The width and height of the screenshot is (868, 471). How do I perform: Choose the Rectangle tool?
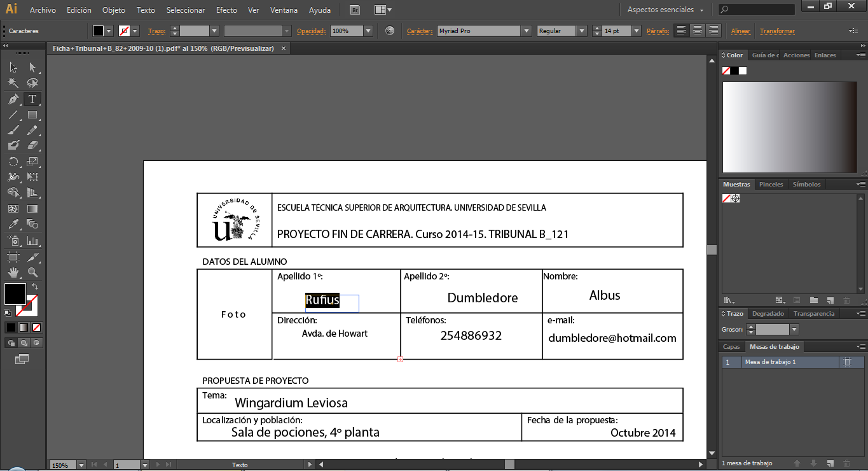[33, 115]
